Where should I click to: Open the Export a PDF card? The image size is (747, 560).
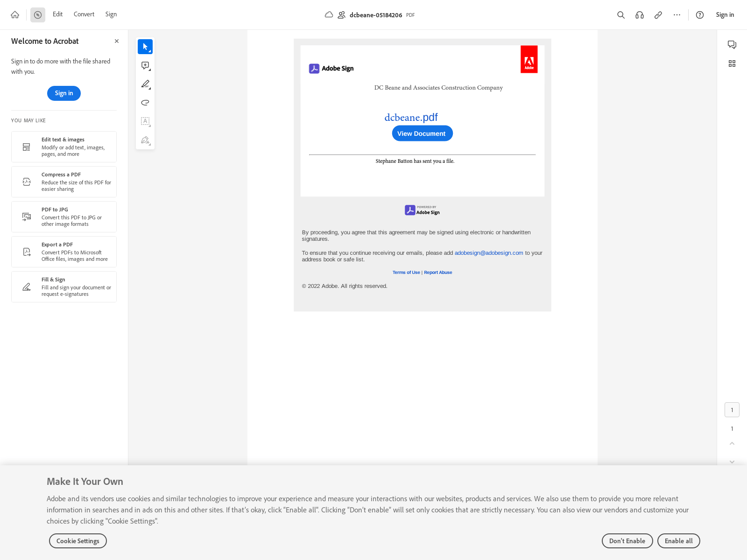coord(64,252)
